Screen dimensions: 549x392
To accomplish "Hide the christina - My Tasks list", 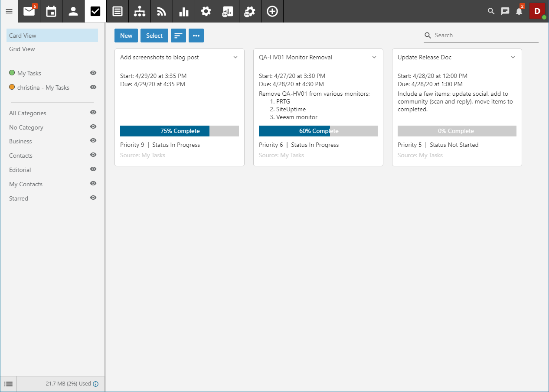I will click(x=93, y=87).
